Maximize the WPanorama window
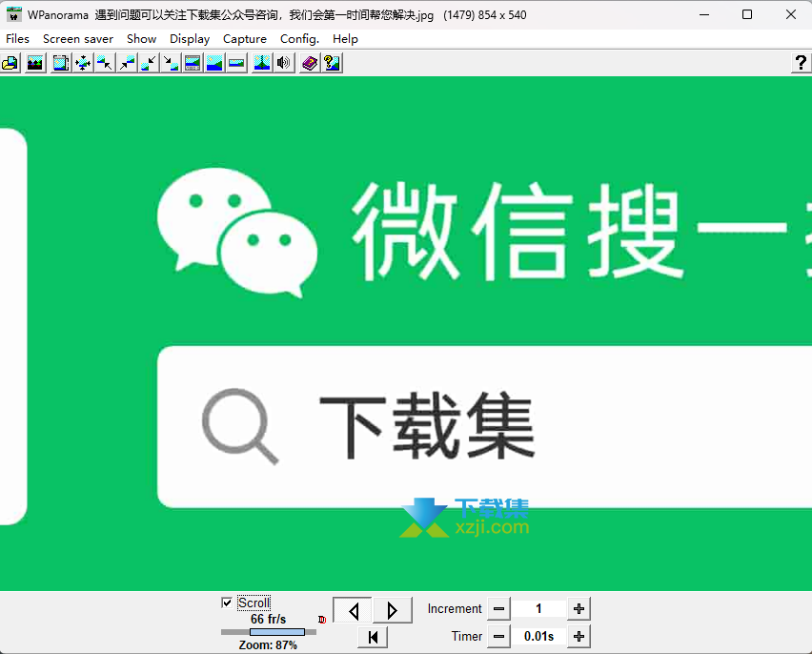The width and height of the screenshot is (812, 654). [747, 14]
